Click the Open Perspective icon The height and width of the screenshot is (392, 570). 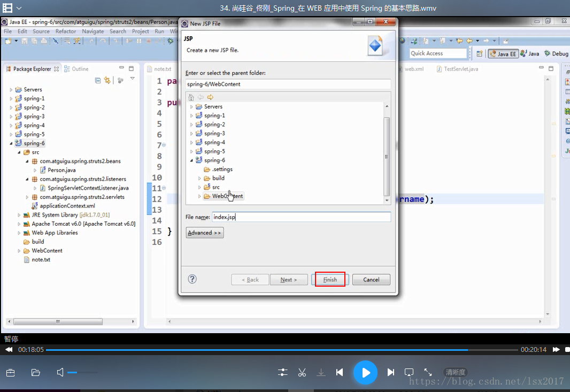pos(480,53)
